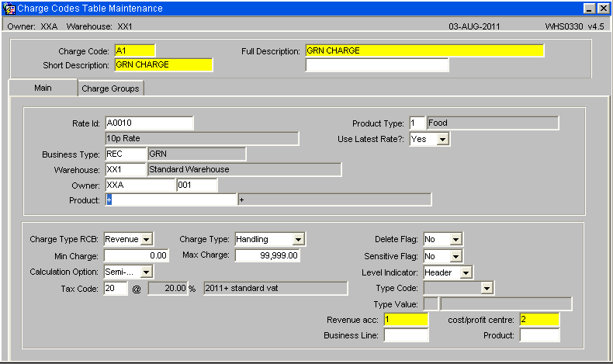Click the Owner field containing XXA
This screenshot has width=613, height=364.
tap(140, 185)
